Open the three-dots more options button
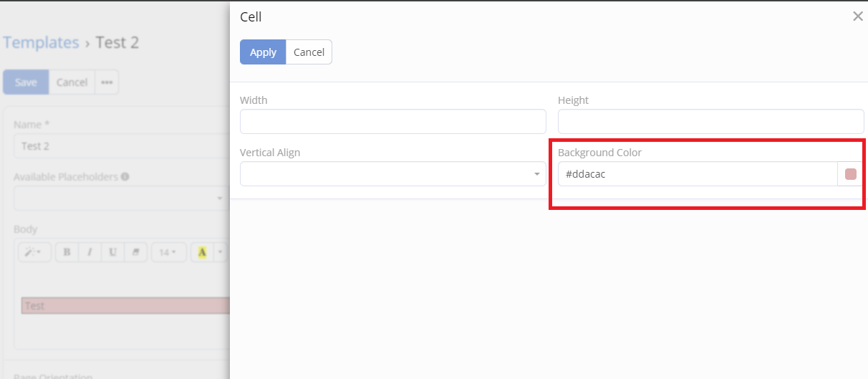The width and height of the screenshot is (868, 379). click(107, 82)
